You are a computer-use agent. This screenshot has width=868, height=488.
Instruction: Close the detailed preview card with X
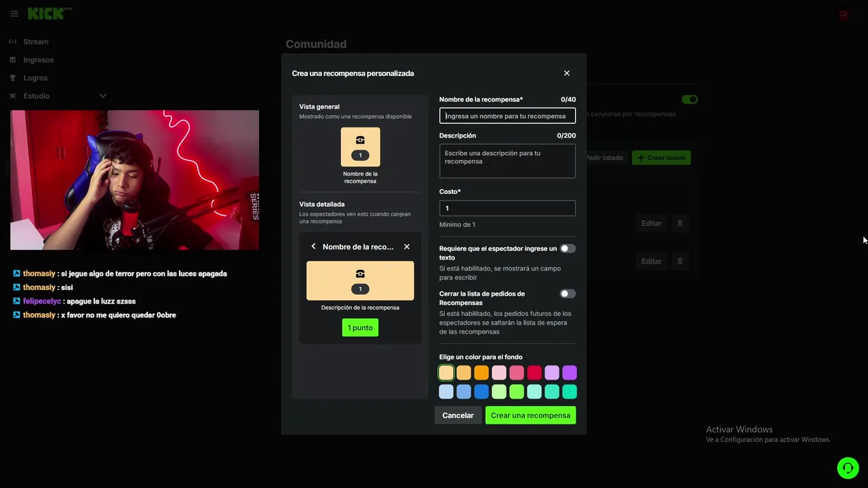[407, 247]
